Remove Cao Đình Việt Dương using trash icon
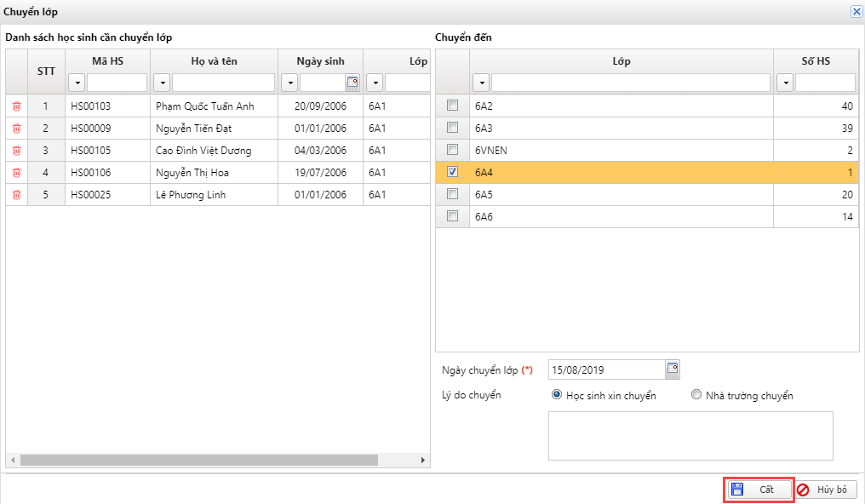Image resolution: width=865 pixels, height=504 pixels. [16, 151]
